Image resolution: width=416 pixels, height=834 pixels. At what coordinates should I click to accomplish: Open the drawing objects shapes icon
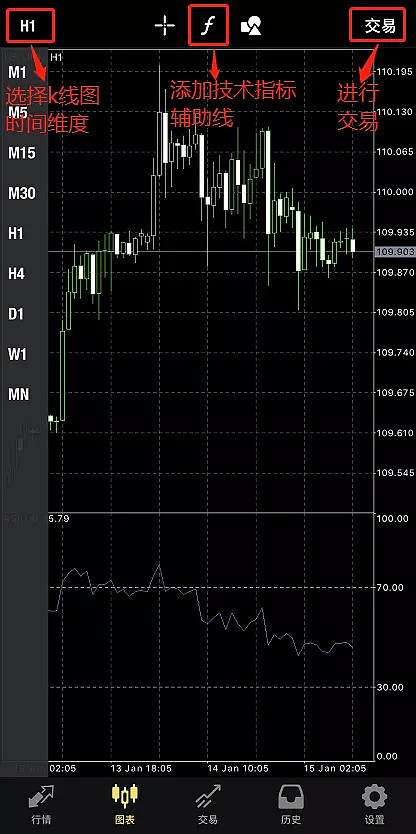[x=251, y=26]
